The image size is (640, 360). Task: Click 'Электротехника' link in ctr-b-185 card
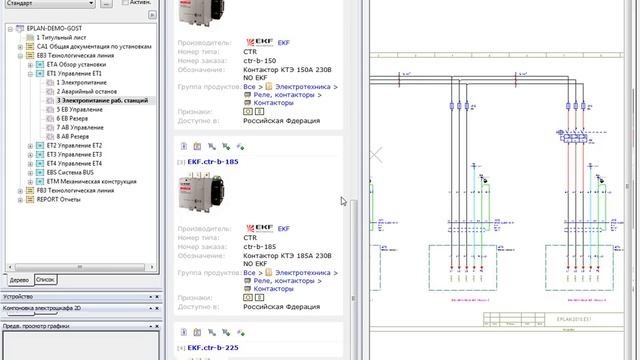(x=302, y=273)
